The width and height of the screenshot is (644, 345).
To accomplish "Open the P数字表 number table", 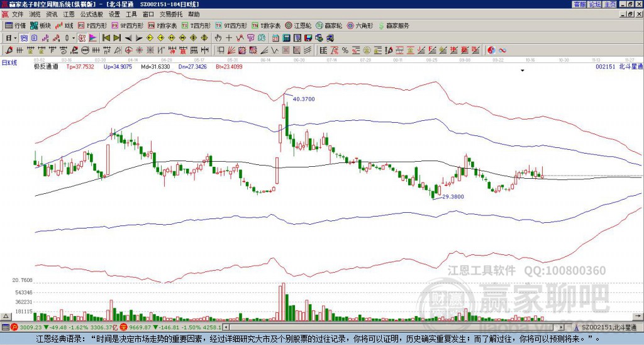I will (x=162, y=25).
